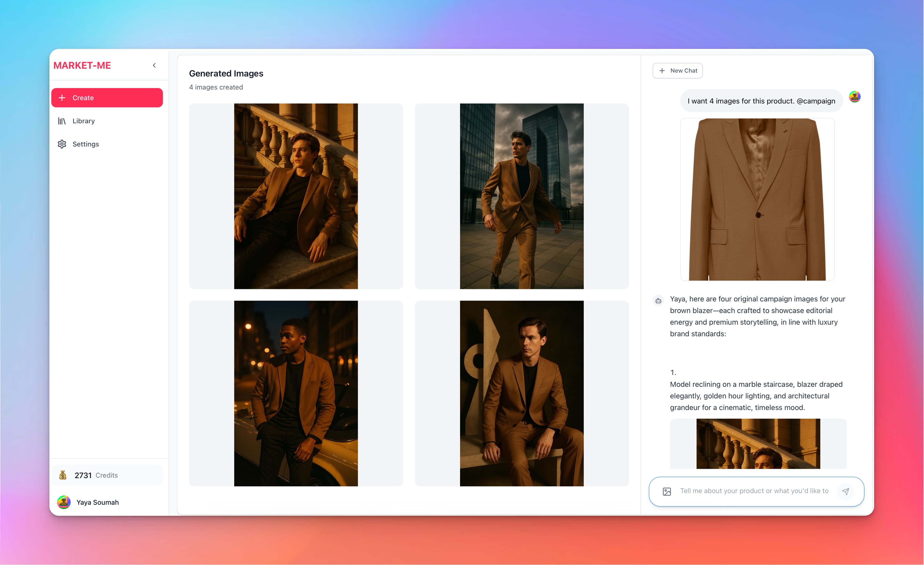Viewport: 924px width, 565px height.
Task: Select the Create plus icon in sidebar
Action: coord(62,98)
